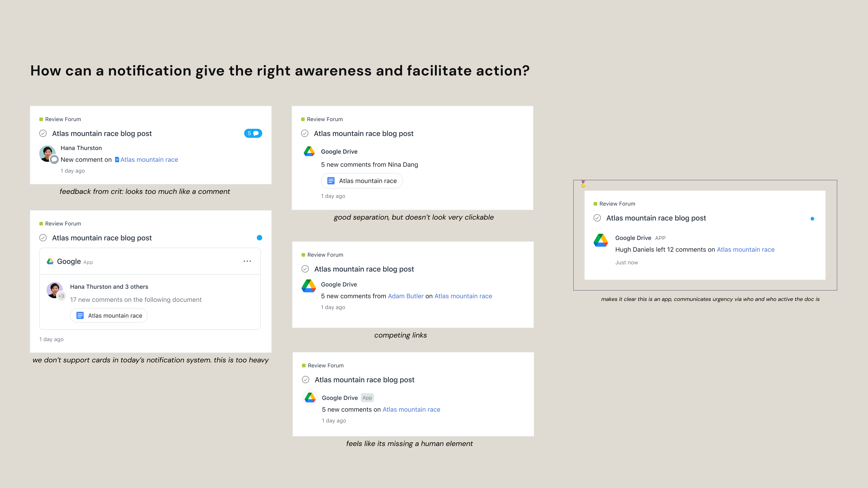Open Atlas mountain race link in Hugh Daniels card
The image size is (868, 488).
746,250
